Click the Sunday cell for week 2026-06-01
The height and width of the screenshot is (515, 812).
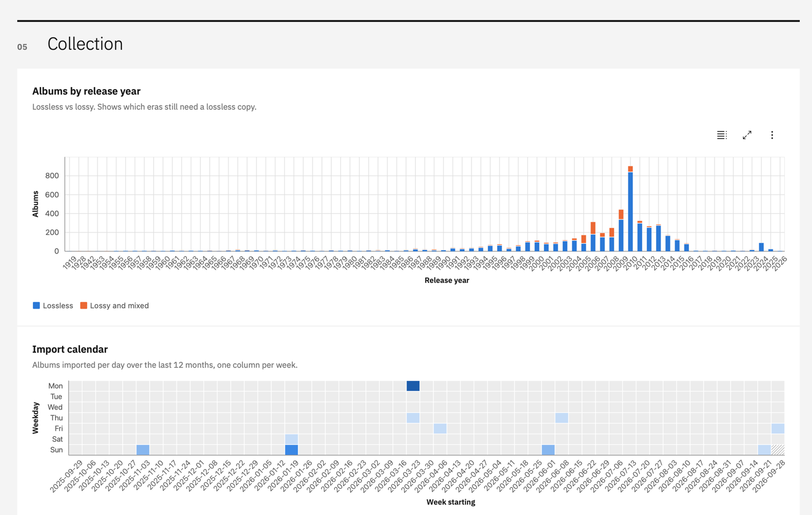click(548, 449)
